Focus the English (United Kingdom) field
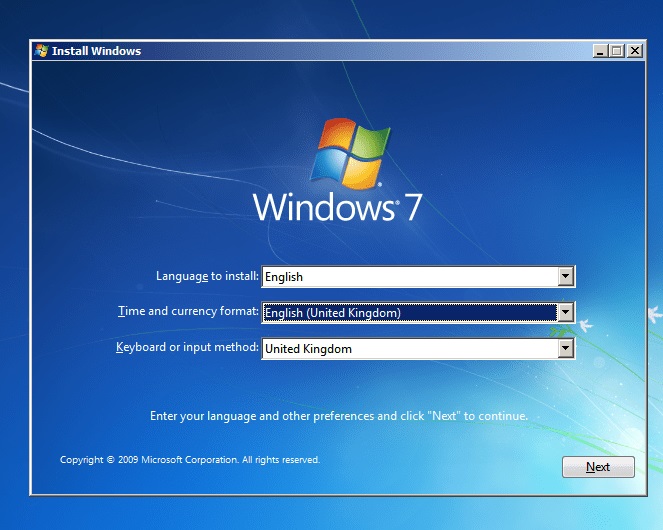Image resolution: width=663 pixels, height=530 pixels. pyautogui.click(x=418, y=313)
